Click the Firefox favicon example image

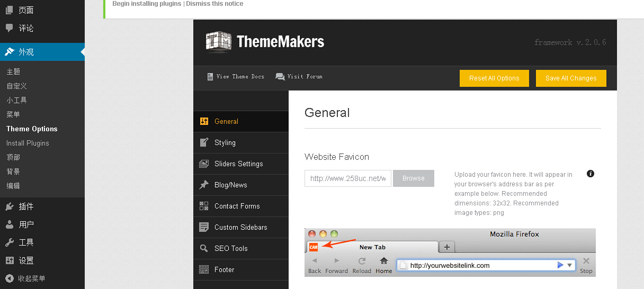tap(450, 252)
